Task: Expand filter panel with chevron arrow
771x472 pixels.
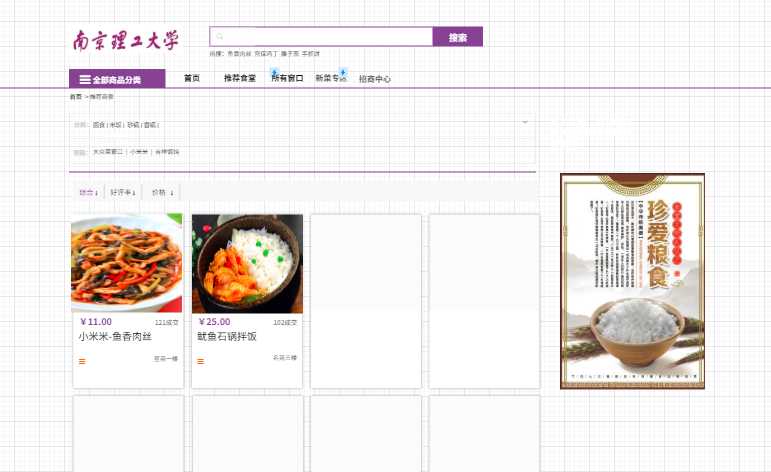Action: click(525, 121)
